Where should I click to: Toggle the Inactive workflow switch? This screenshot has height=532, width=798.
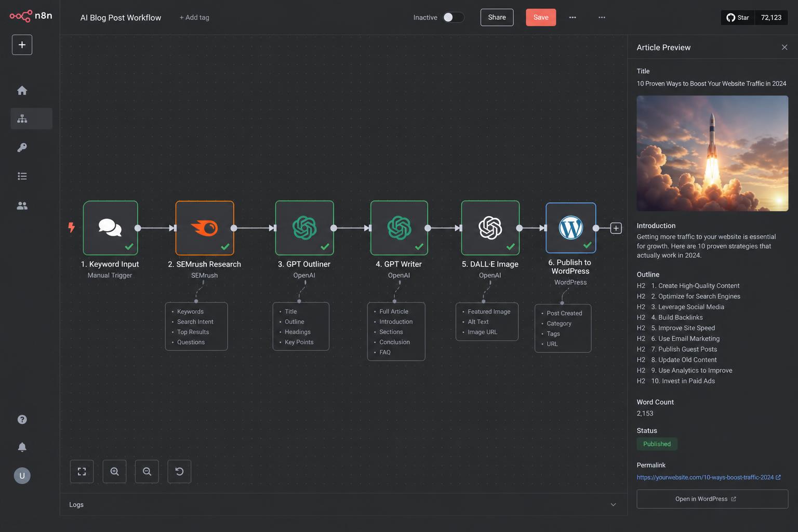(x=453, y=17)
